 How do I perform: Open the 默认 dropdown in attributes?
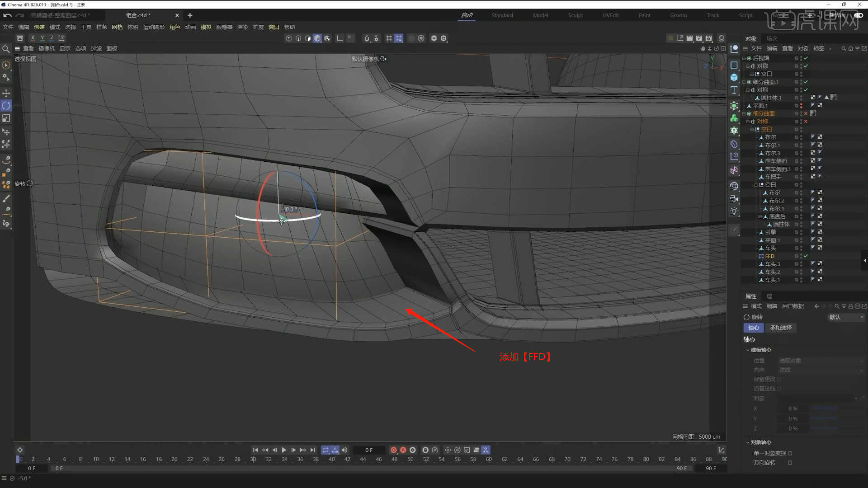coord(846,317)
